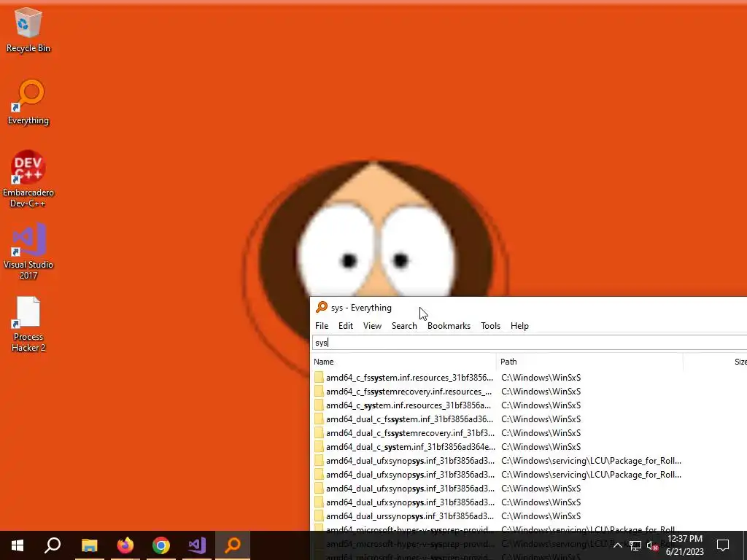Select folder amd64_c_fssystemrecovery.inf.resources
The height and width of the screenshot is (560, 747).
[409, 392]
